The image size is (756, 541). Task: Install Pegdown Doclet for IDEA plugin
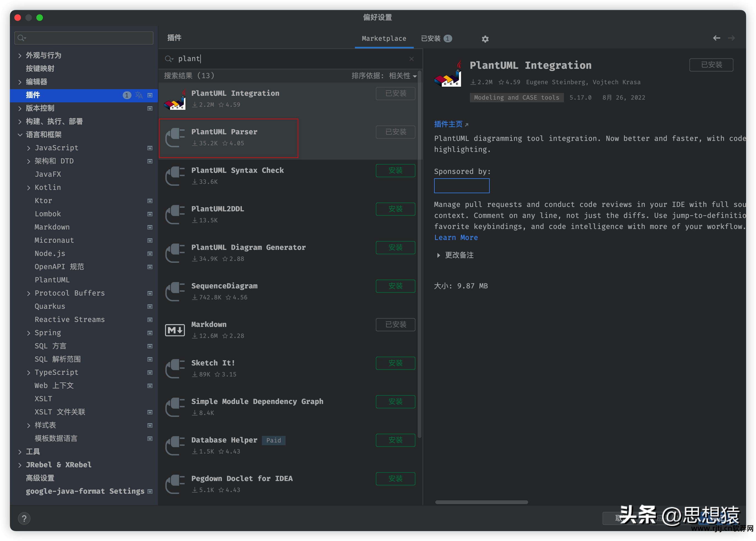pyautogui.click(x=395, y=478)
